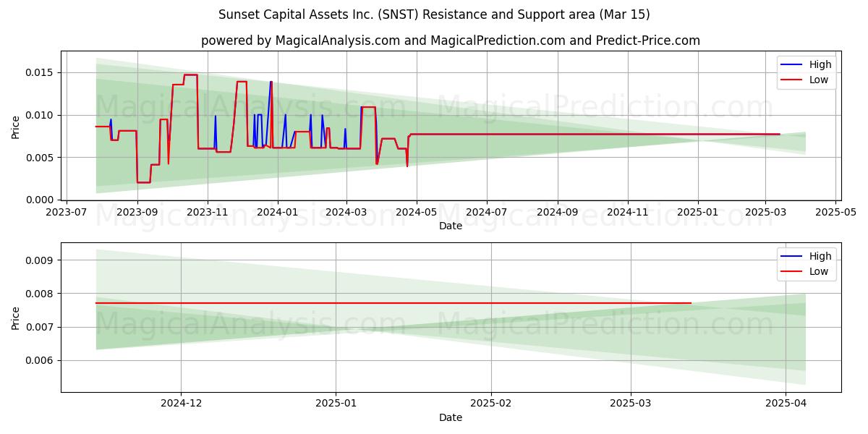Screen dimensions: 868x434
Task: Click the bottom chart's 0.008 price tick label
Action: click(x=41, y=294)
